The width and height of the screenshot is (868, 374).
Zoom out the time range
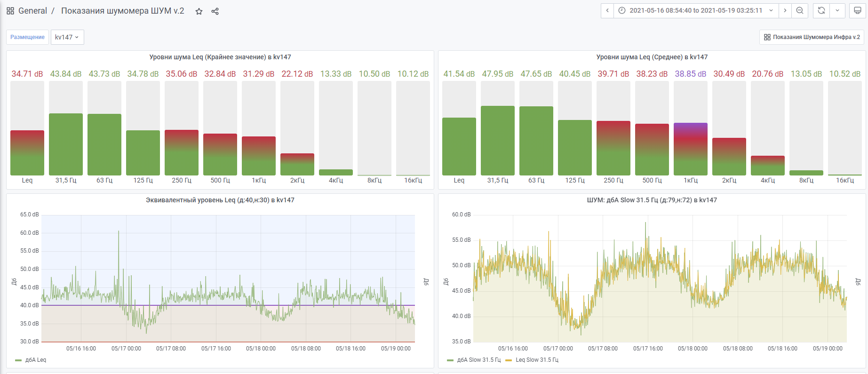pos(799,11)
